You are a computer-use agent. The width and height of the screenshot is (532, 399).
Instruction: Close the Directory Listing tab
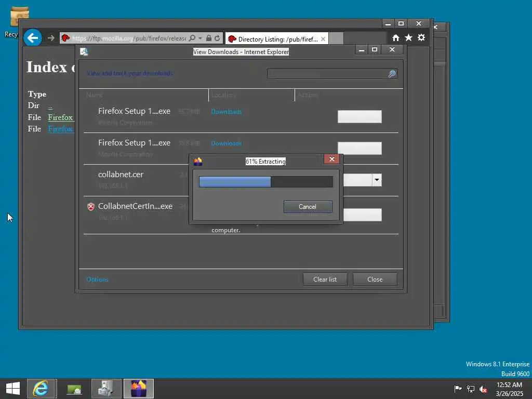point(323,39)
